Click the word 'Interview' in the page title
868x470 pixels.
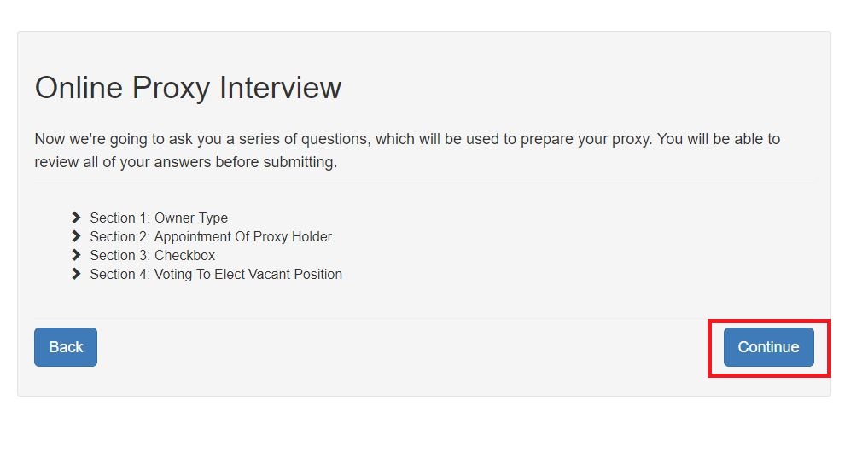[280, 88]
